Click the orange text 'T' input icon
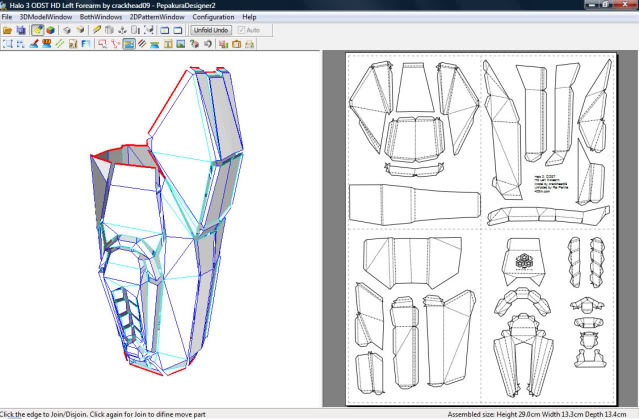Image resolution: width=639 pixels, height=419 pixels. (x=166, y=44)
